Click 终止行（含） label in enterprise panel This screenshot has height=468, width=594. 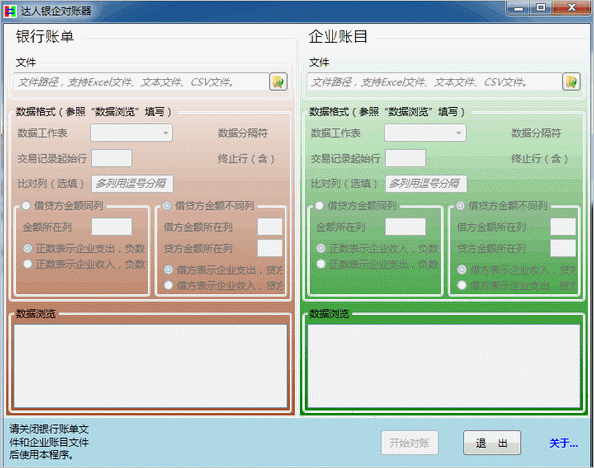[x=539, y=158]
